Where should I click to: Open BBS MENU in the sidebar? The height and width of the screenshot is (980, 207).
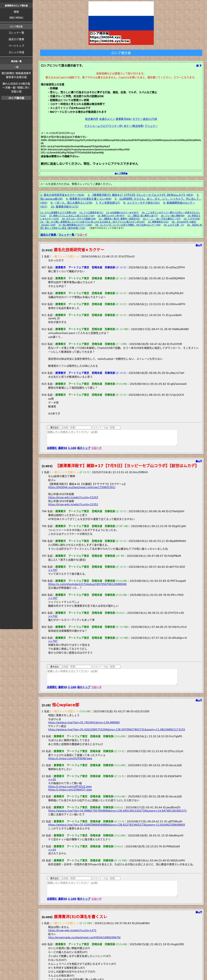point(16,17)
